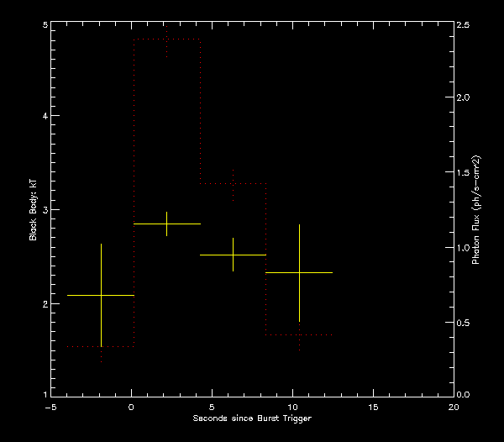This screenshot has height=442, width=504.
Task: Select the rightmost yellow cross data point
Action: 299,272
